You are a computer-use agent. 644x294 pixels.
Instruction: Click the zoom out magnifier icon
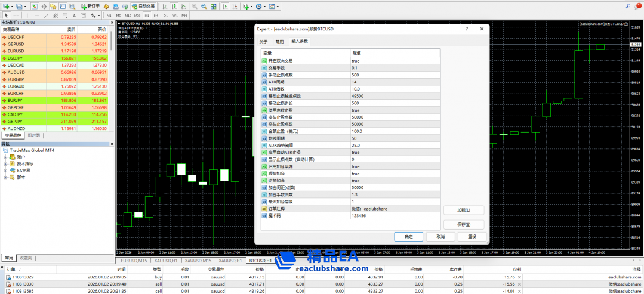point(203,6)
